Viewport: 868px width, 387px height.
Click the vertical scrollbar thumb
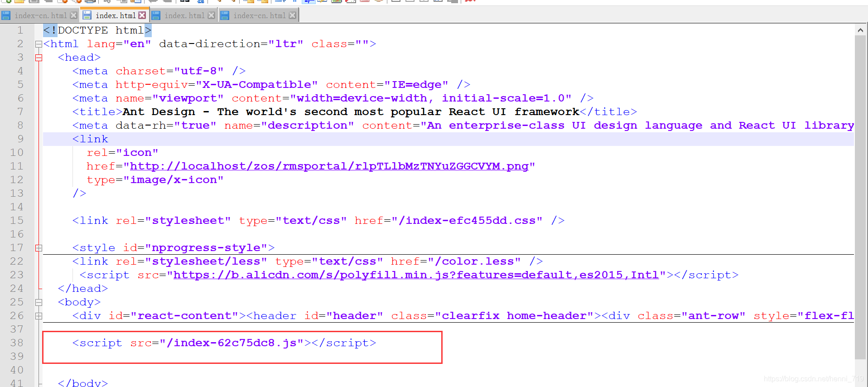pos(860,198)
